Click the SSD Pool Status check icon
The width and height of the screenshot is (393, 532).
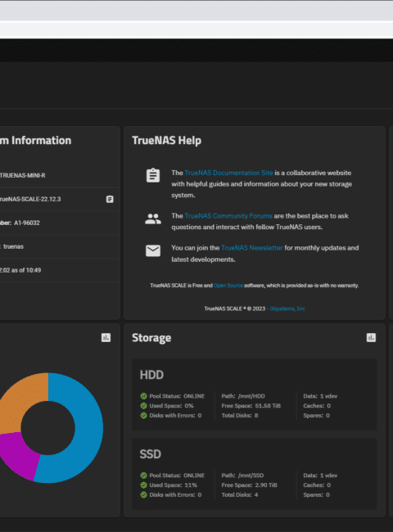(x=143, y=476)
